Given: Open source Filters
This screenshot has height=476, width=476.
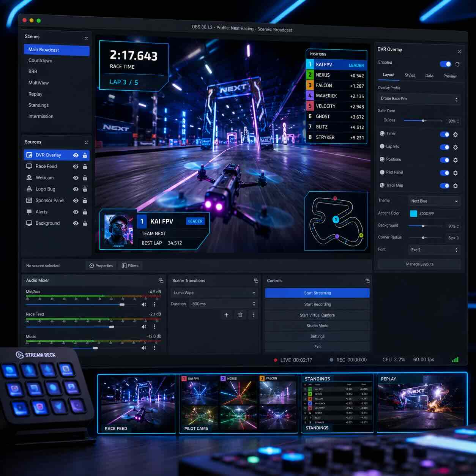Looking at the screenshot, I should pyautogui.click(x=130, y=266).
